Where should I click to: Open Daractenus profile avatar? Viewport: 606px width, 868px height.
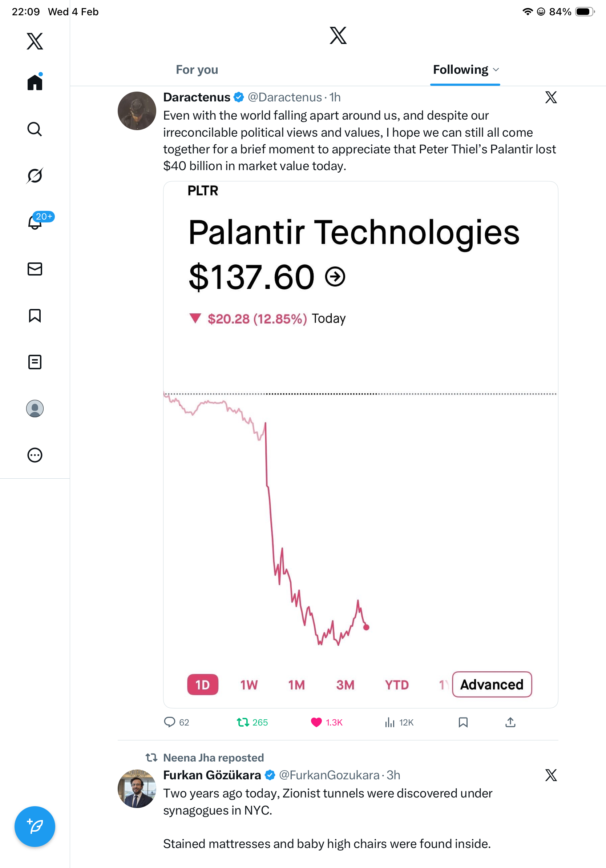[x=137, y=111]
